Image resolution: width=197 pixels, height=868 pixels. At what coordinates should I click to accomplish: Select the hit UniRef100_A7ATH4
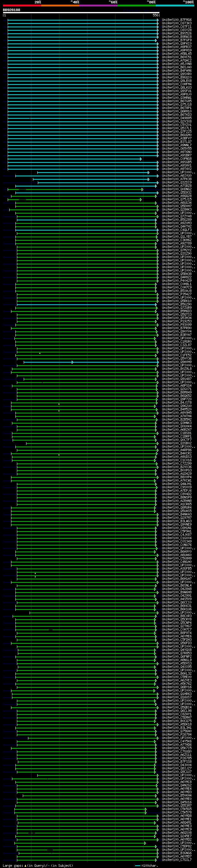(x=177, y=416)
